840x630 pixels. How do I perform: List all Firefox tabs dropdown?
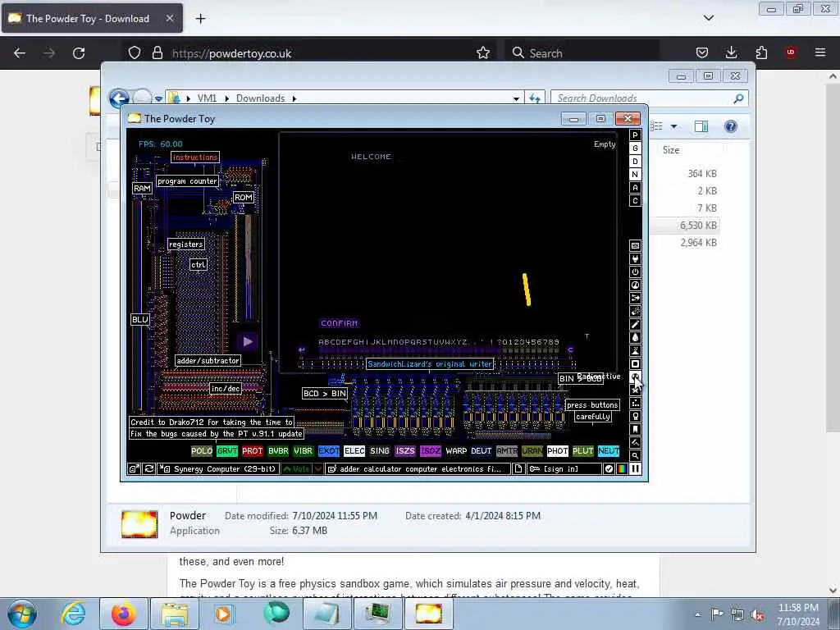pyautogui.click(x=708, y=18)
